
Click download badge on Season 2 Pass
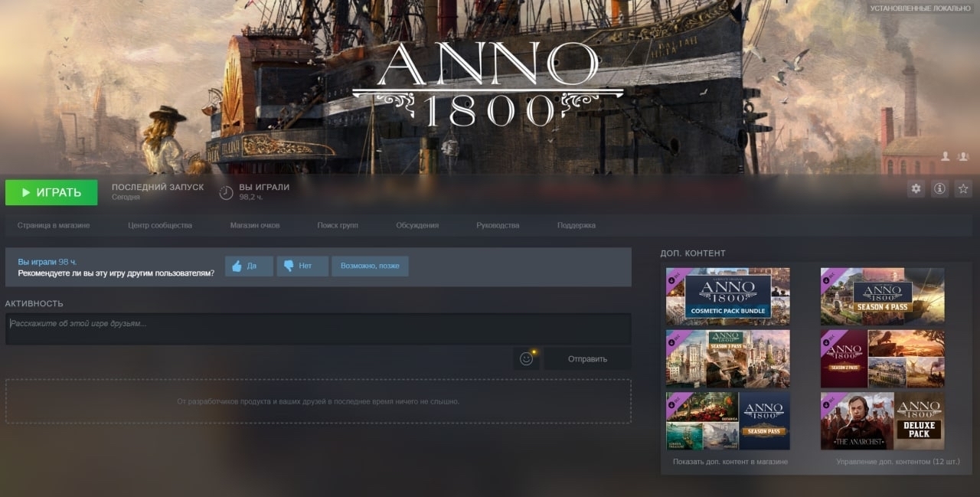(x=827, y=342)
